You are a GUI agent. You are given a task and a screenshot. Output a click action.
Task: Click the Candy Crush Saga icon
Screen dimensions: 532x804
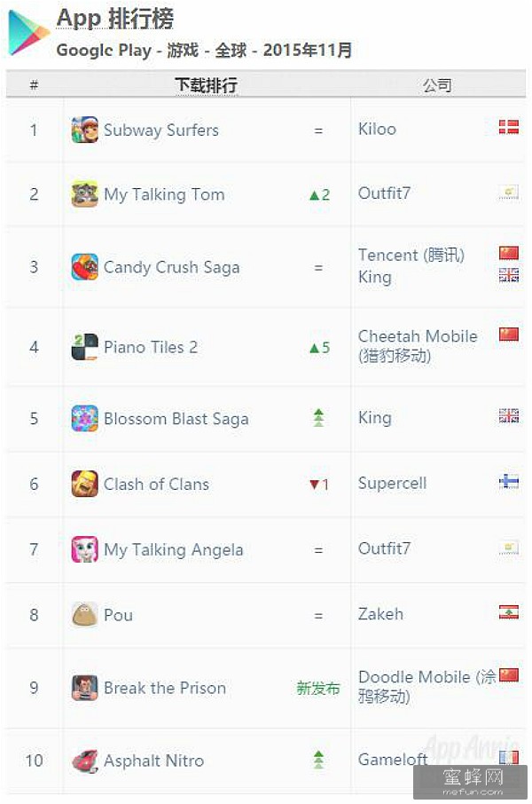tap(84, 267)
